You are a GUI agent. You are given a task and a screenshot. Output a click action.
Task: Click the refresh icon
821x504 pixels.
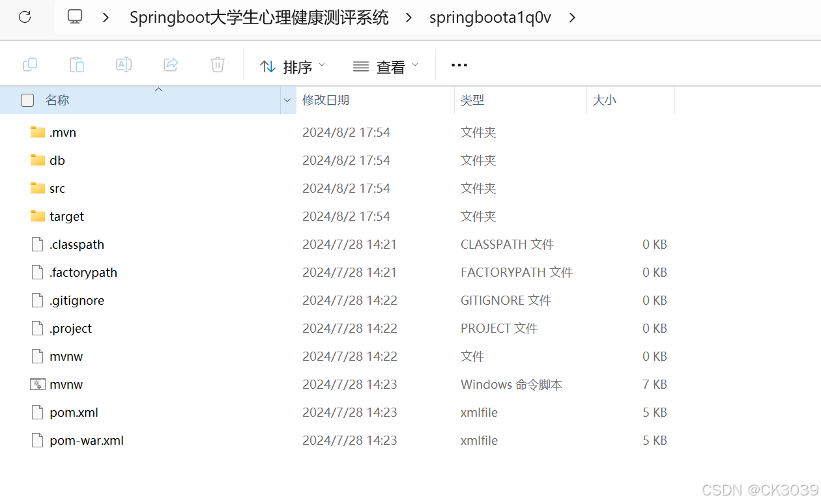(x=25, y=18)
